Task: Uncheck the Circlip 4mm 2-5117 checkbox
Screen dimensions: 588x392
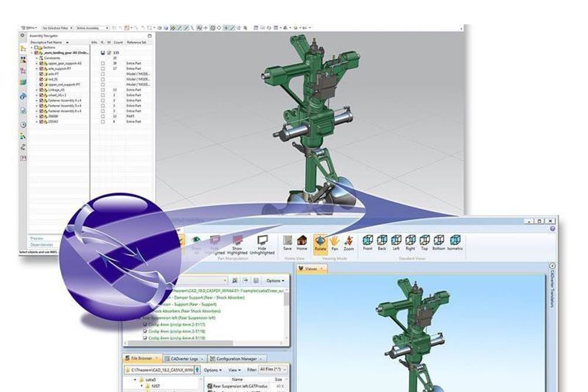Action: (x=145, y=325)
